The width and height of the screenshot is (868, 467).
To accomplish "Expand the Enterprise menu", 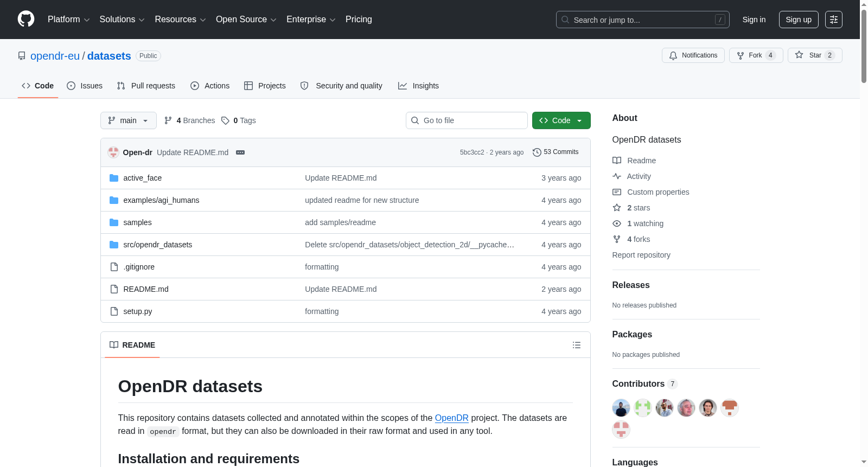I will coord(311,20).
